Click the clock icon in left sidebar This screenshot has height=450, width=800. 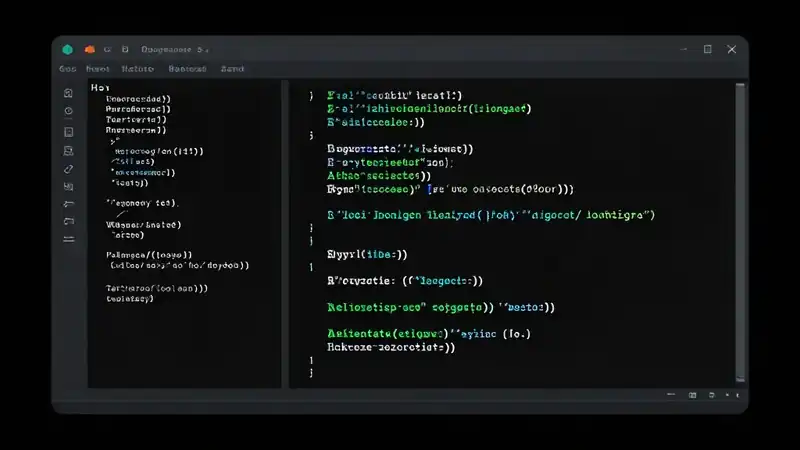tap(68, 111)
